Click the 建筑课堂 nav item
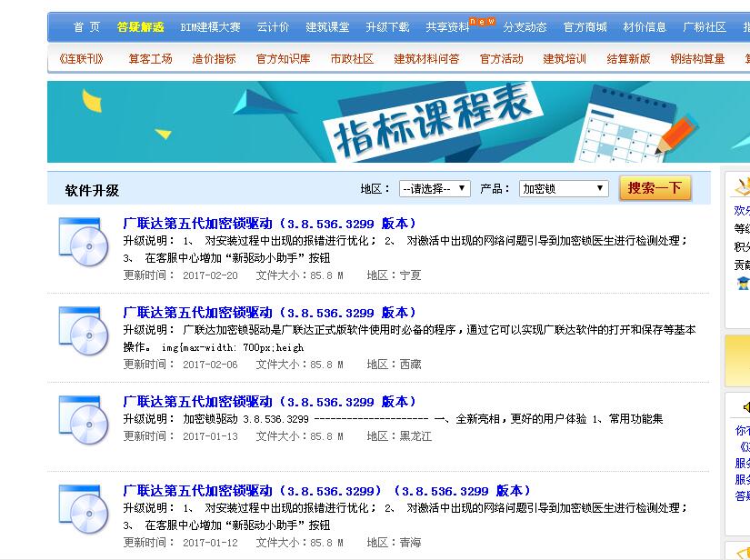 [x=327, y=25]
